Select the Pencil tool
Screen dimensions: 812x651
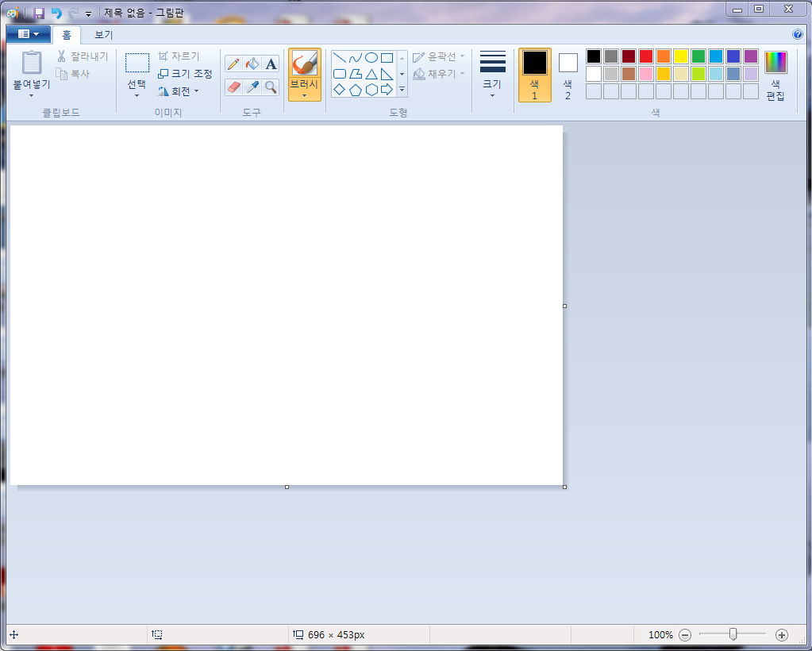pyautogui.click(x=233, y=64)
